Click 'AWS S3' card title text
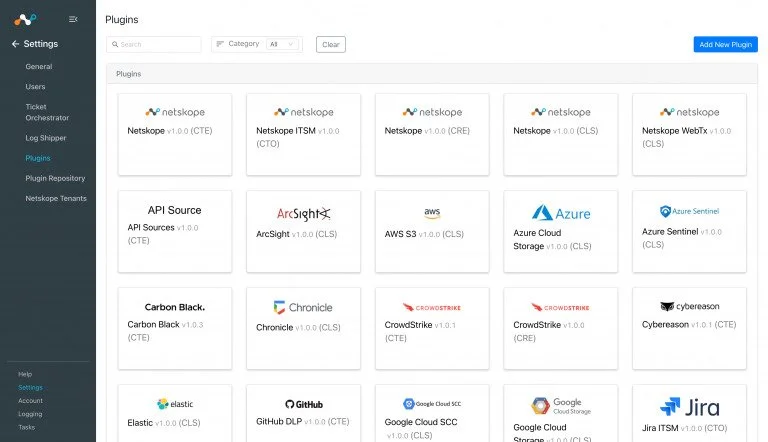 tap(400, 234)
